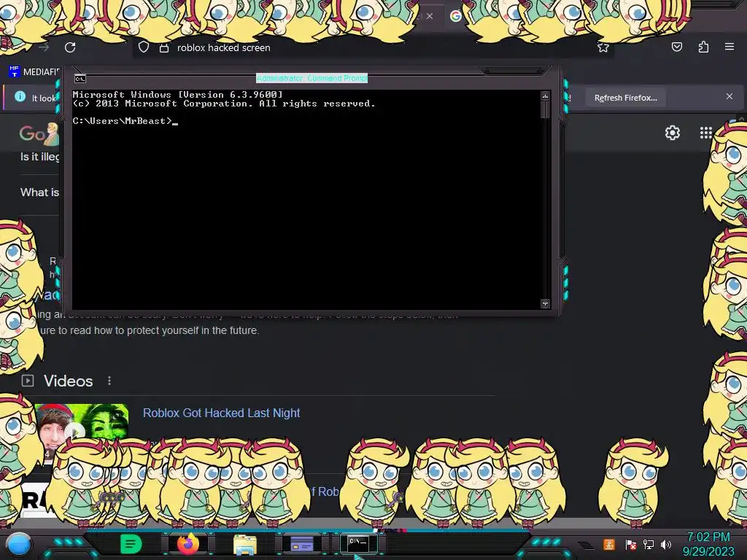
Task: Open the Firefox hamburger menu
Action: coord(729,47)
